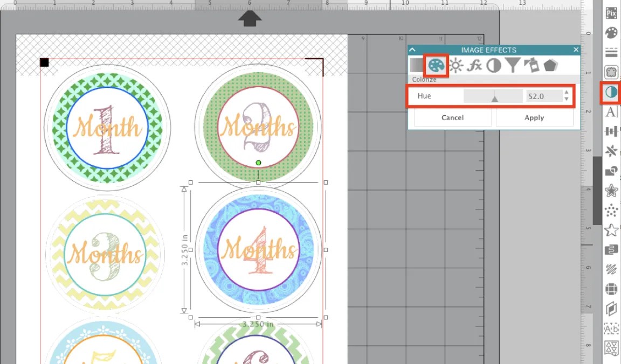Click the highlighted Image Effects sidebar icon

pos(611,92)
